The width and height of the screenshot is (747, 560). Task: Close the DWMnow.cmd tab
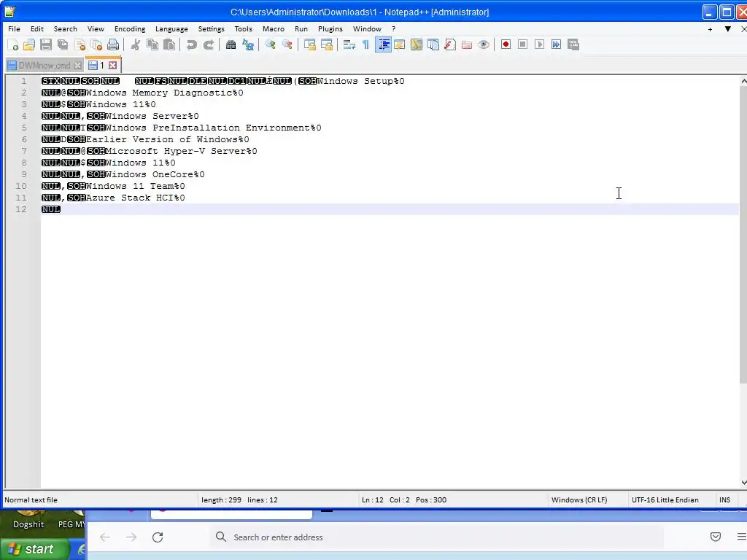click(x=77, y=65)
